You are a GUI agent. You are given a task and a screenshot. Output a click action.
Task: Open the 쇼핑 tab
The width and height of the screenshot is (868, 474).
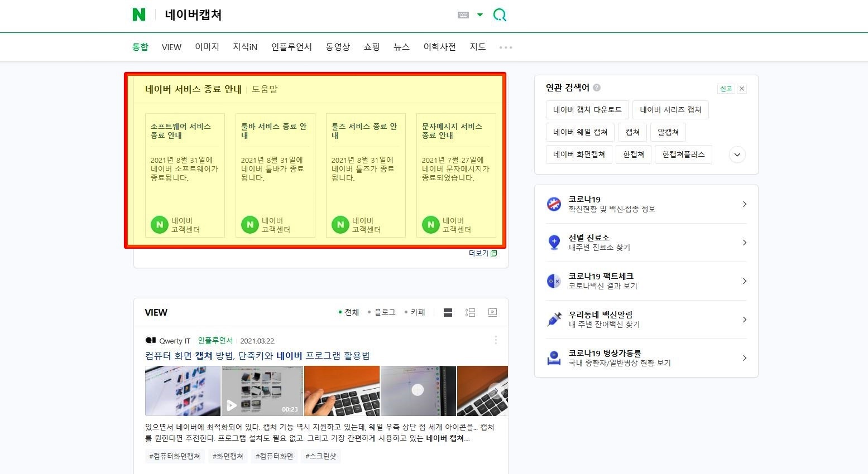372,47
